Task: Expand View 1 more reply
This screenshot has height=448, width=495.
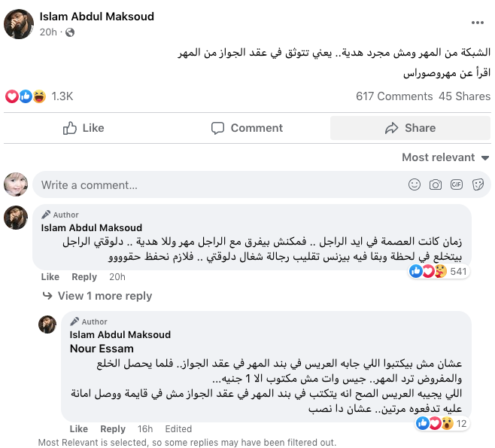Action: coord(105,296)
